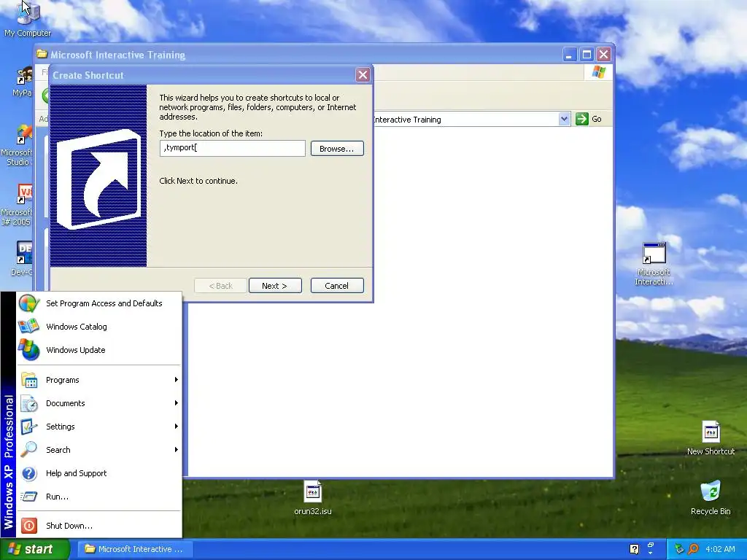
Task: Click the network tray icon
Action: click(x=679, y=549)
